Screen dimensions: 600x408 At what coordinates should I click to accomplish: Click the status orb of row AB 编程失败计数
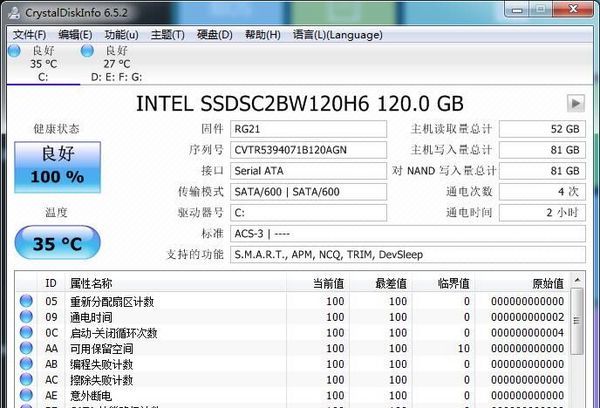26,364
